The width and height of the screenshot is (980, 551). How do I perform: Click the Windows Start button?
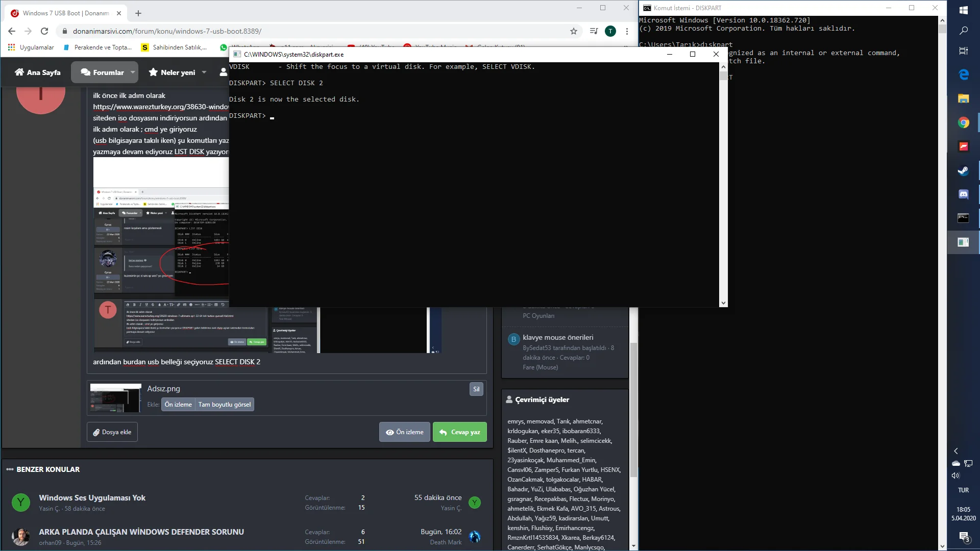pyautogui.click(x=963, y=10)
